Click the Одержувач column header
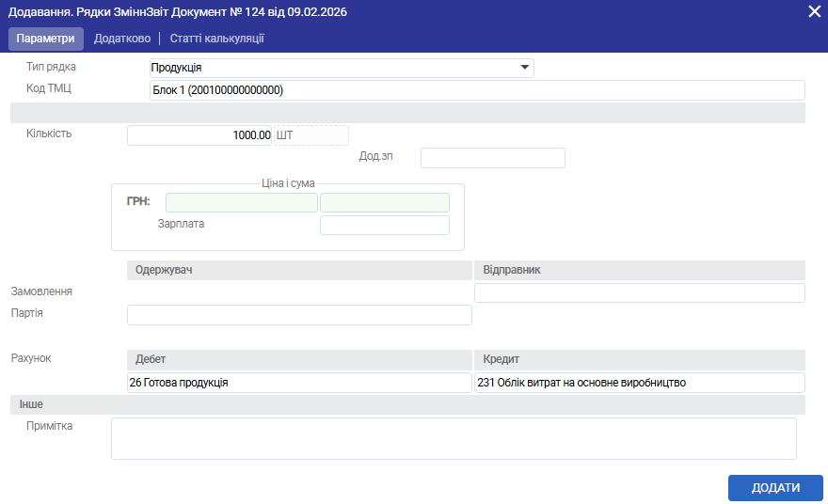Screen dimensions: 828x504 299,270
